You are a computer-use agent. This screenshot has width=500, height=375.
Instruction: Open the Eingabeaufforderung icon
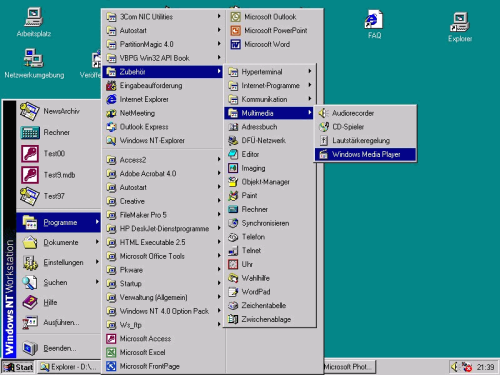(111, 86)
